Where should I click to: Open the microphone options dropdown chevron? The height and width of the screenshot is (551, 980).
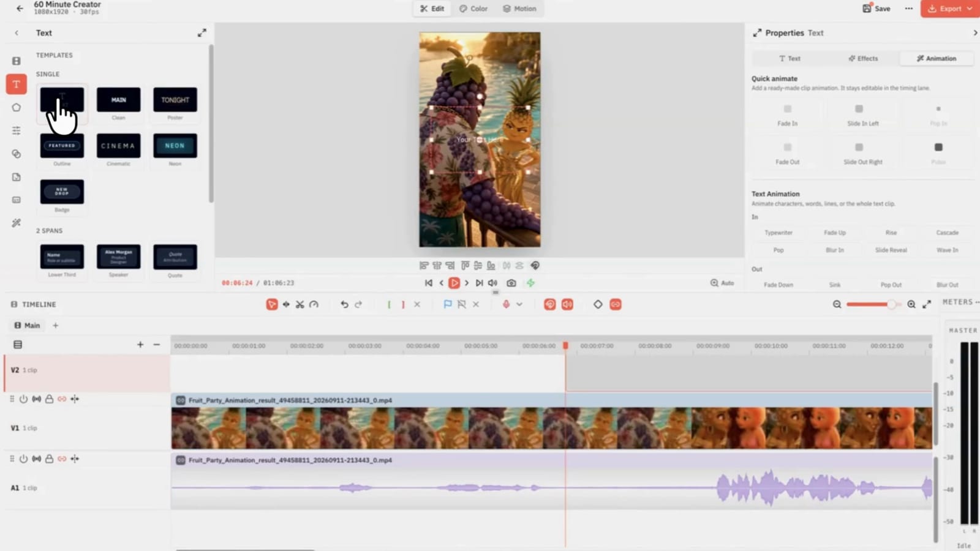point(519,304)
